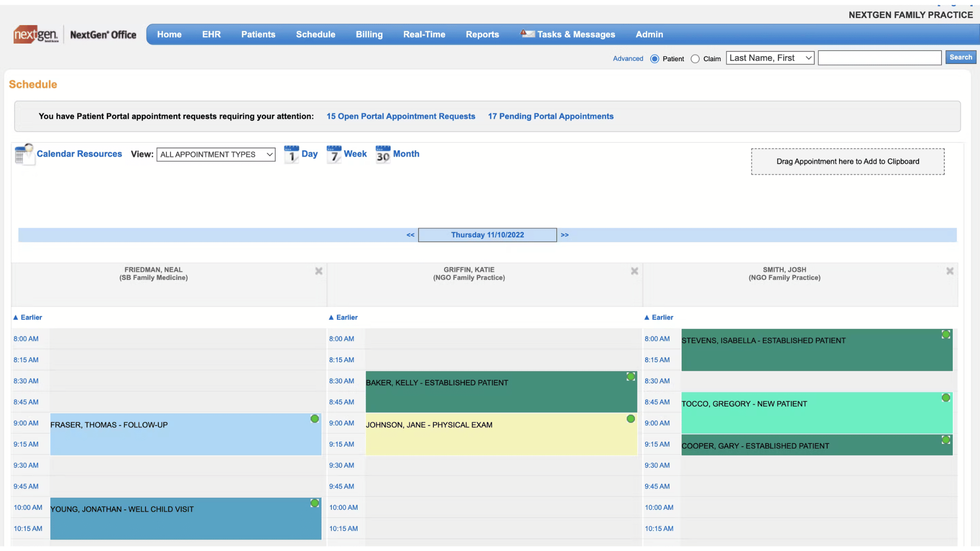This screenshot has height=551, width=980.
Task: Open the Tasks & Messages envelope icon
Action: (527, 34)
